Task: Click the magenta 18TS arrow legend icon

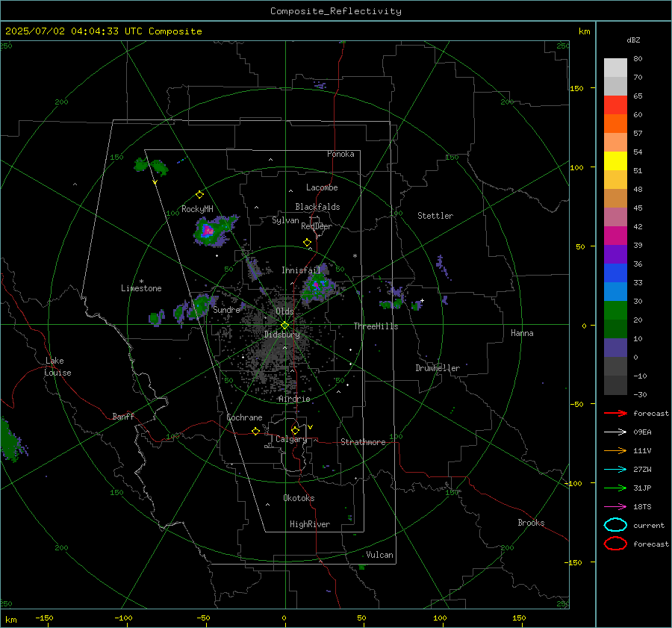Action: (x=615, y=507)
